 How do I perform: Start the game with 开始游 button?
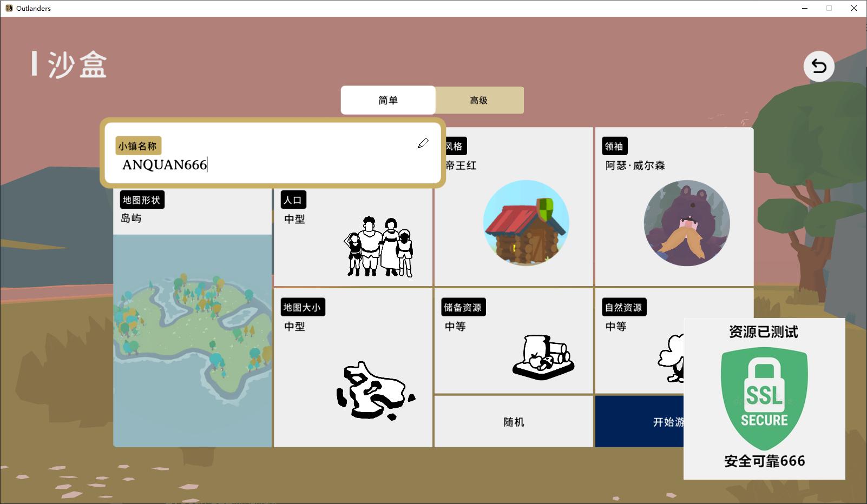click(640, 422)
